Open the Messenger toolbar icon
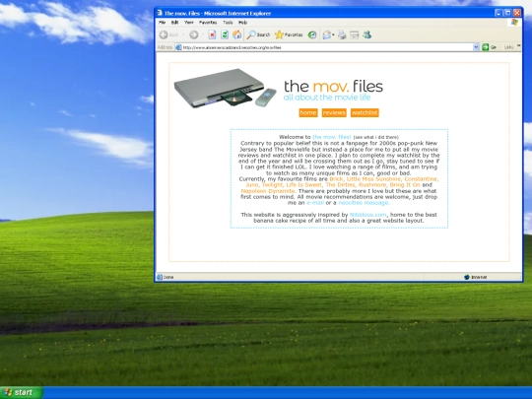The height and width of the screenshot is (399, 532). 366,34
